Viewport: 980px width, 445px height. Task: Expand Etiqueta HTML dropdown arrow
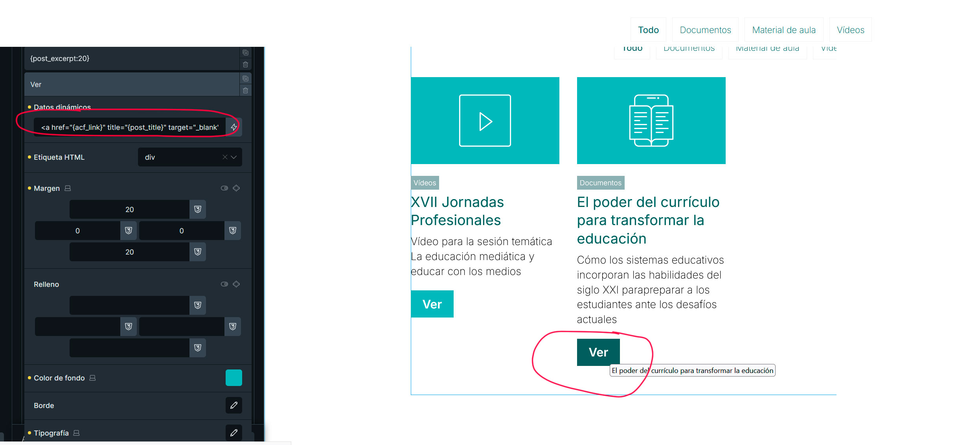[234, 157]
